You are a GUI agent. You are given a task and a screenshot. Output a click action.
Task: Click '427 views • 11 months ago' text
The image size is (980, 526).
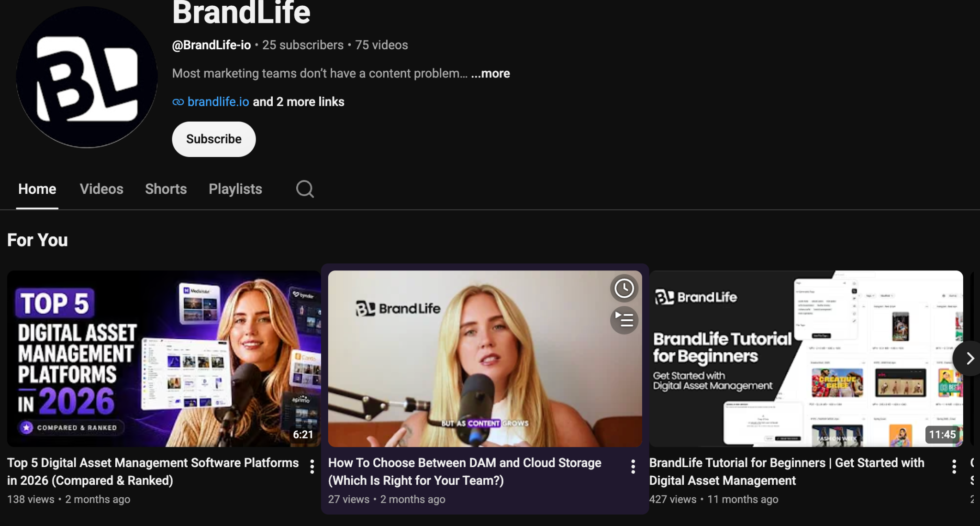point(713,499)
